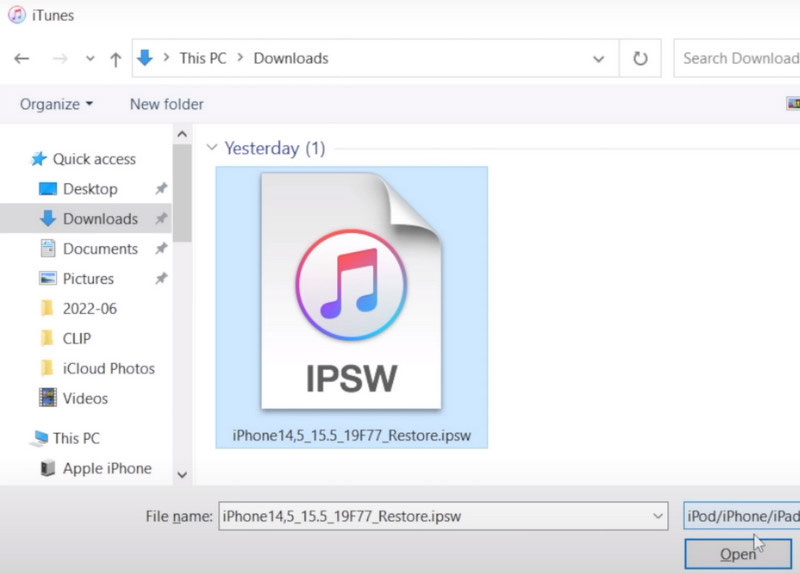The image size is (800, 573).
Task: Click the pin icon next to Documents
Action: [x=161, y=248]
